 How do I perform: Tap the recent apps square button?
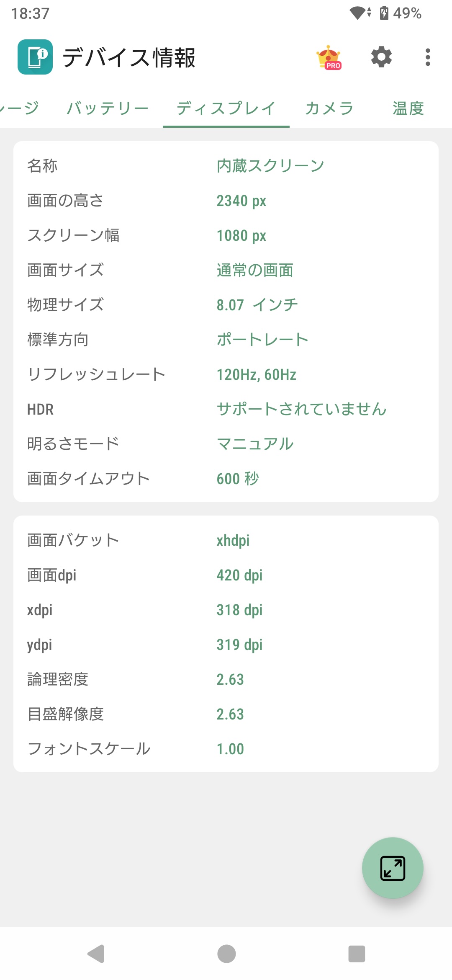click(357, 954)
